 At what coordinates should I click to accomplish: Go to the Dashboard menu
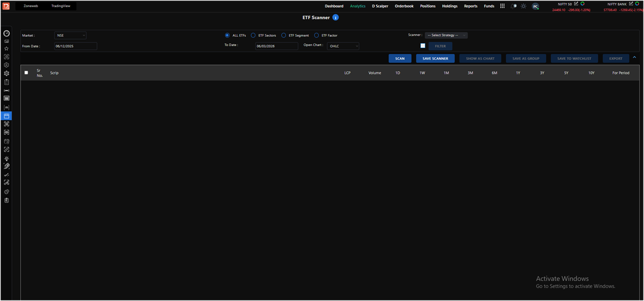(334, 6)
